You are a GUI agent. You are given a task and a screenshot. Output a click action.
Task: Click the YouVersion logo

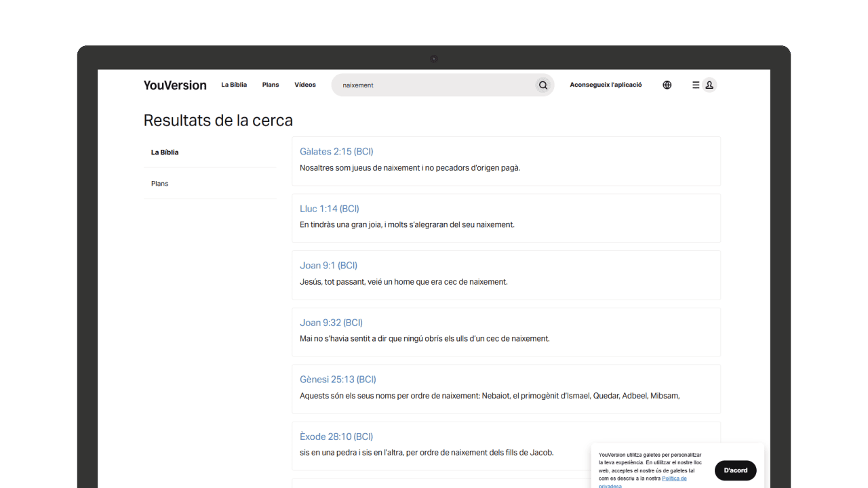pyautogui.click(x=175, y=85)
